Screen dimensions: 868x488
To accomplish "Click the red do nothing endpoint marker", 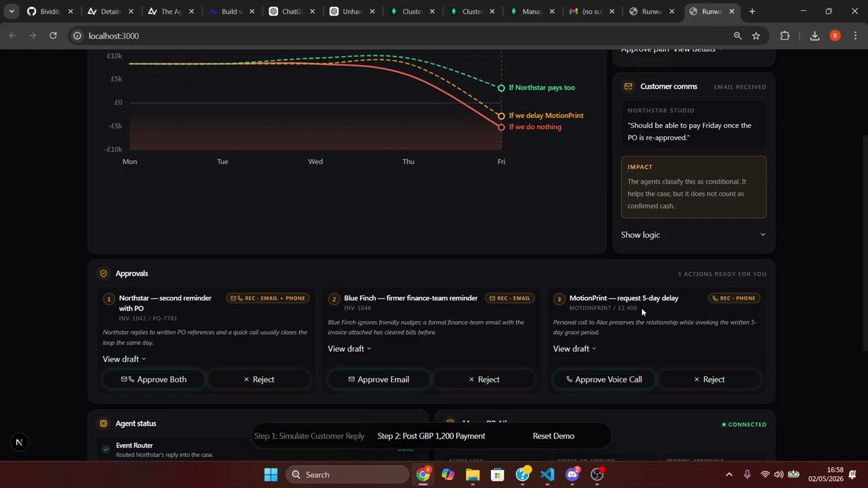I will 501,127.
